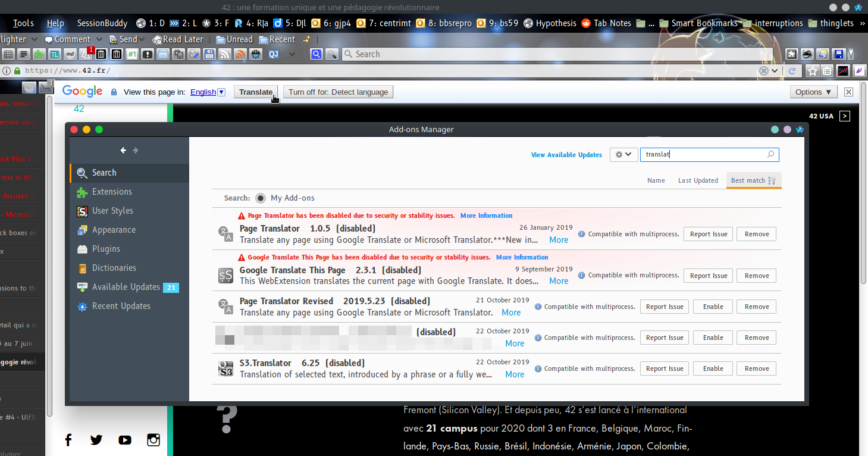Remove the S3.Translator add-on
The image size is (868, 456).
(757, 368)
